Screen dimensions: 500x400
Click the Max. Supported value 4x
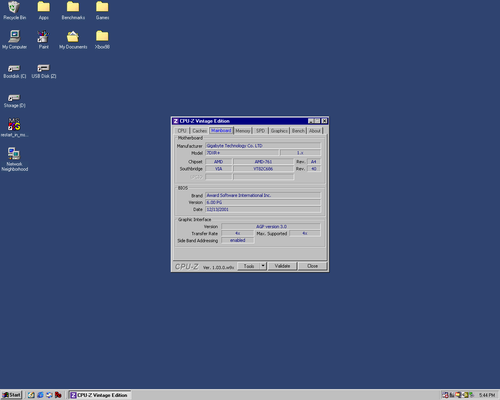coord(305,233)
